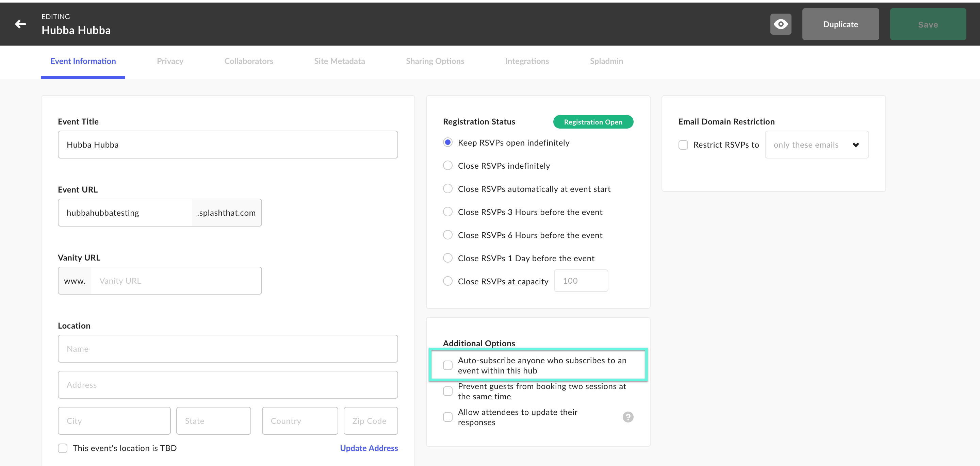Open the Spladmin tab
Screen dimensions: 980x466
pyautogui.click(x=606, y=61)
